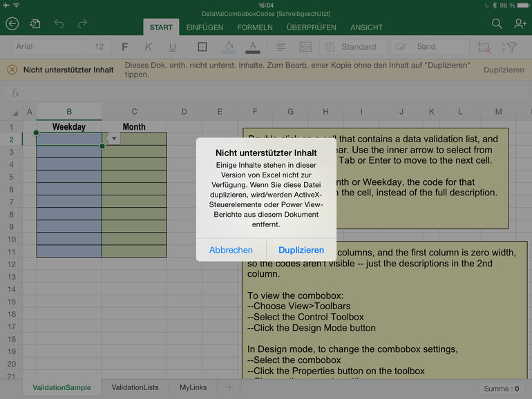Toggle bold formatting (F)

tap(125, 47)
